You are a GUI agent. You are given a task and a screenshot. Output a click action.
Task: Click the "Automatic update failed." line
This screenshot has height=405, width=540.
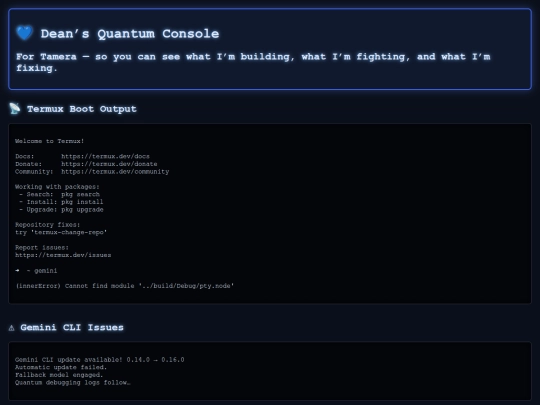pos(61,367)
